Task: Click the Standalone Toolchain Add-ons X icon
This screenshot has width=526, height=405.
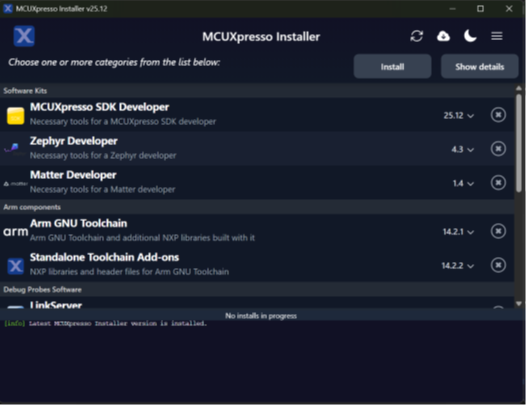Action: [x=15, y=266]
